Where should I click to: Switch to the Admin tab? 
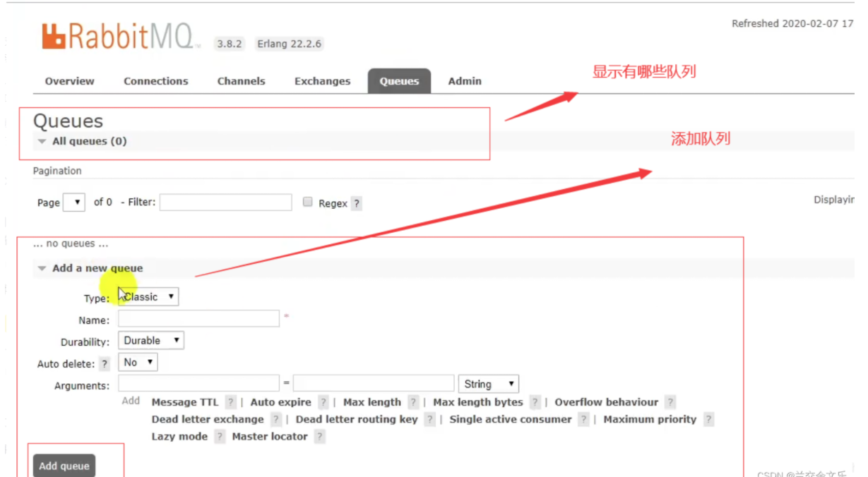click(x=465, y=81)
